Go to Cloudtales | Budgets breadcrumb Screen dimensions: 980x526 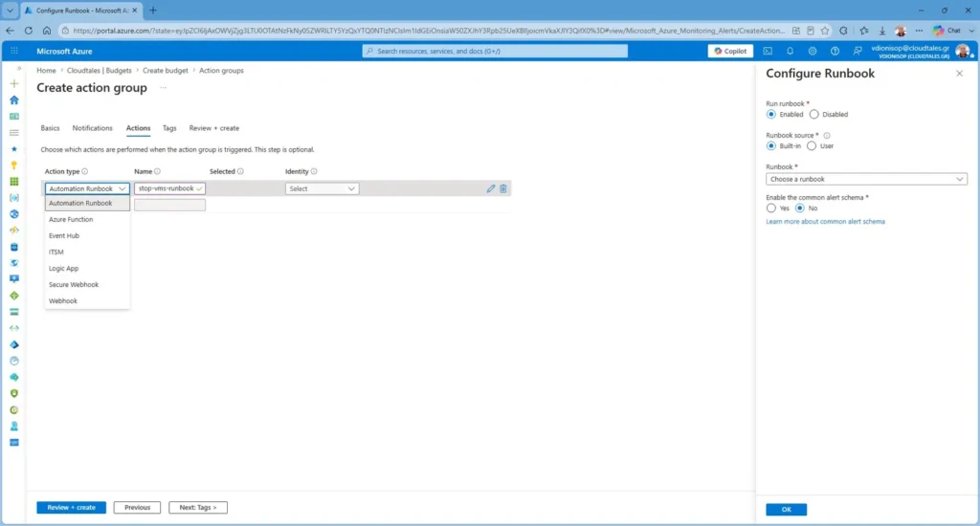[100, 71]
